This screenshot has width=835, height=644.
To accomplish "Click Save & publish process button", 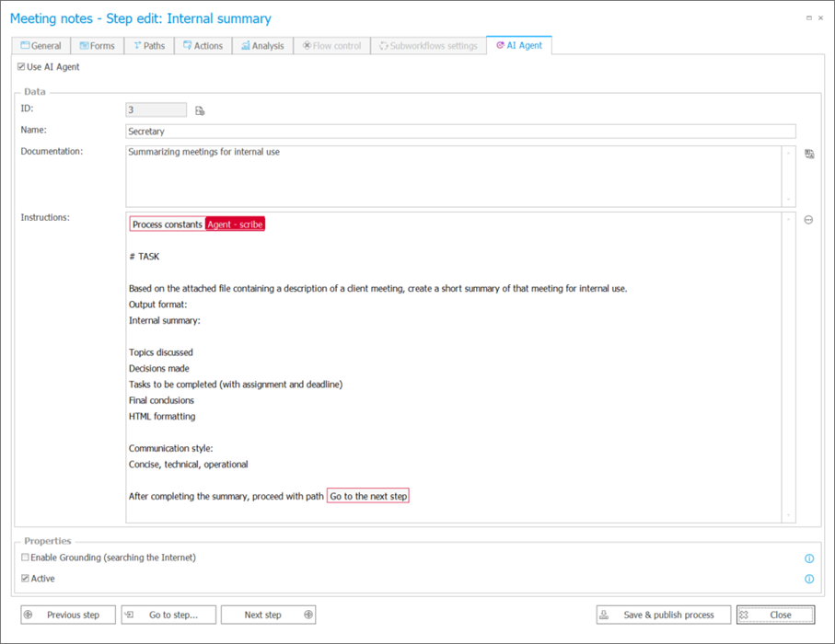I will point(663,615).
